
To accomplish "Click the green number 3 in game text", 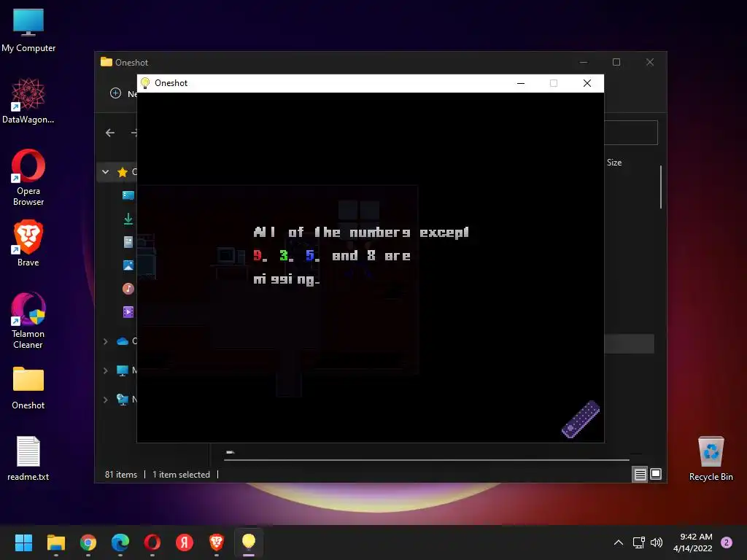I will tap(284, 255).
